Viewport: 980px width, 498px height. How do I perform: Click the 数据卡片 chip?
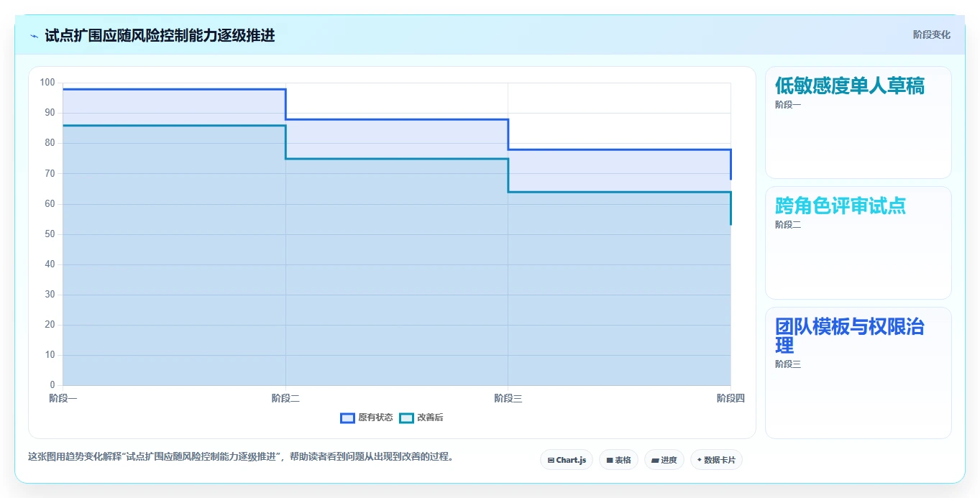tap(716, 460)
